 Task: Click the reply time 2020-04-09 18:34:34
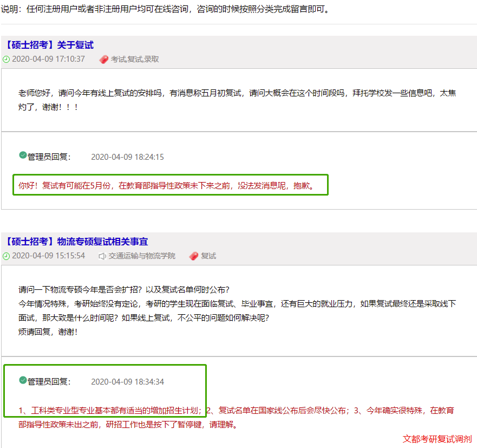[127, 382]
